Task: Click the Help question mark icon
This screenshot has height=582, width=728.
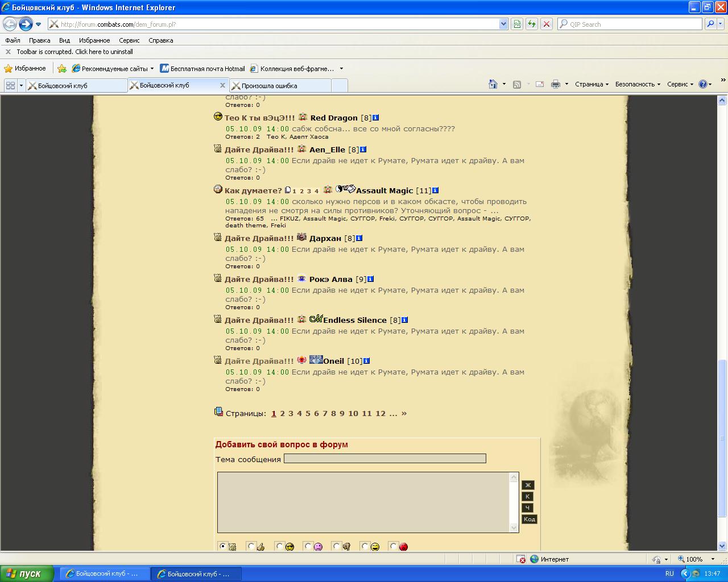Action: click(702, 84)
